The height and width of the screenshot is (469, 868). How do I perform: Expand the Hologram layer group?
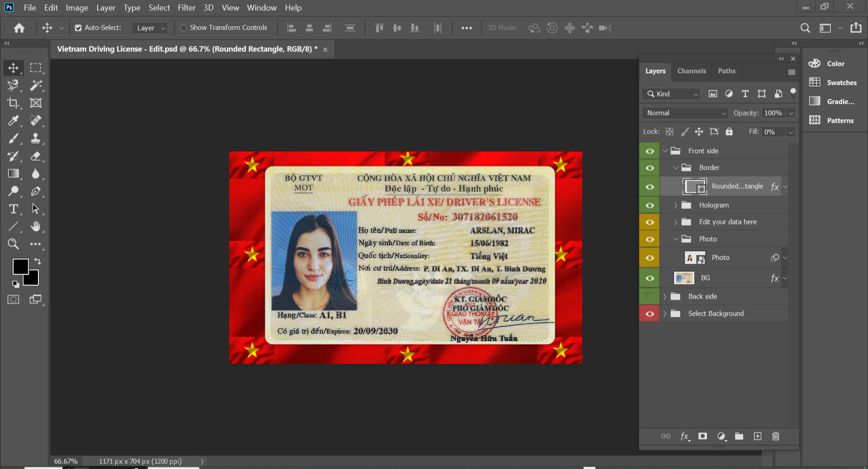[675, 205]
